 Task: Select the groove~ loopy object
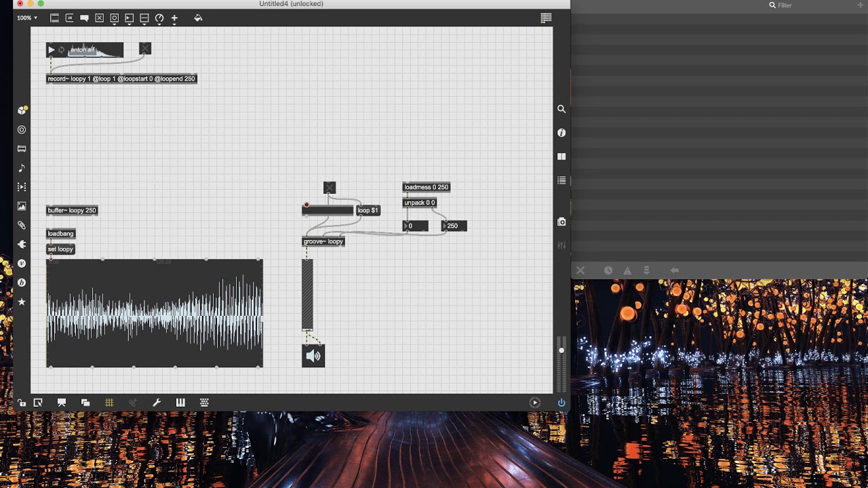(x=323, y=241)
